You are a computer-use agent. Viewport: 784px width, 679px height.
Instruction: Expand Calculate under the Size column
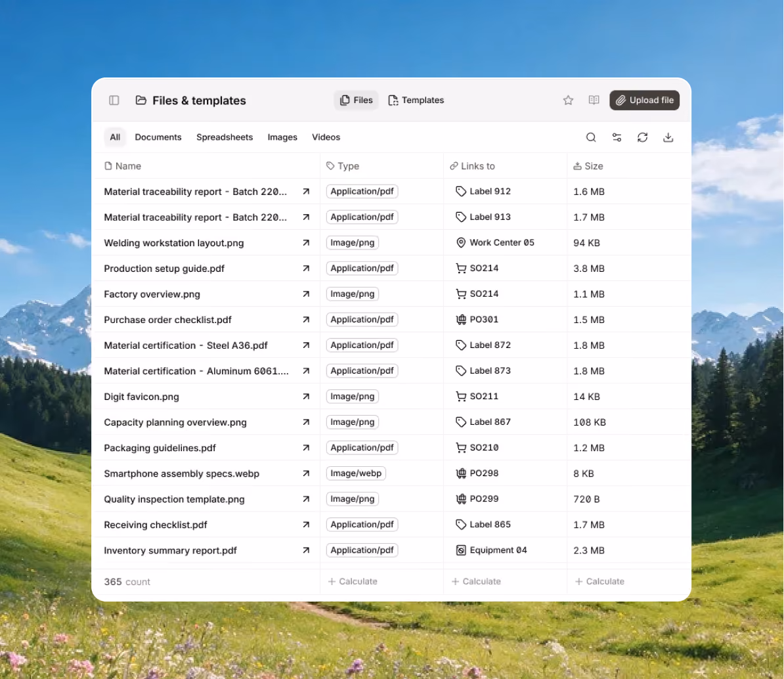(x=599, y=582)
